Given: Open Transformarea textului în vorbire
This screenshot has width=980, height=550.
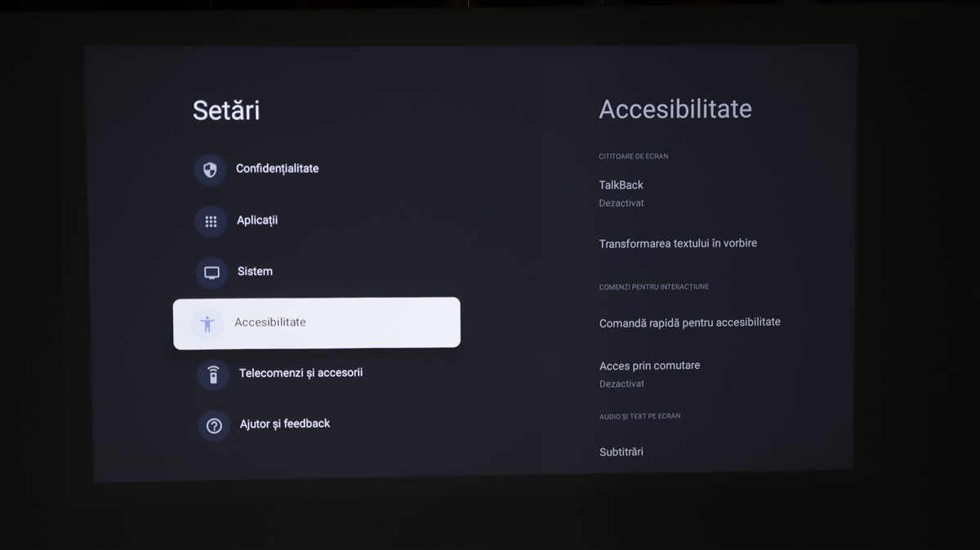Looking at the screenshot, I should pyautogui.click(x=678, y=243).
